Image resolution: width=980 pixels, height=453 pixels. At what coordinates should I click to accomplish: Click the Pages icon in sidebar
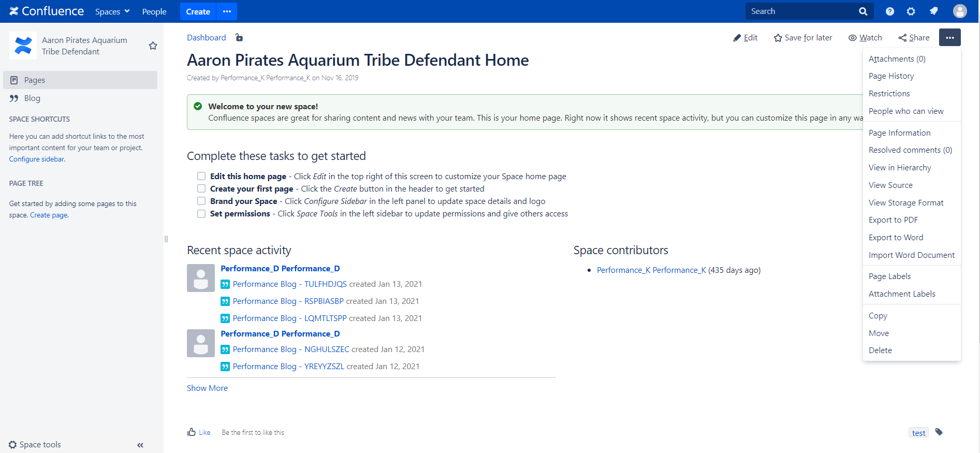tap(14, 80)
